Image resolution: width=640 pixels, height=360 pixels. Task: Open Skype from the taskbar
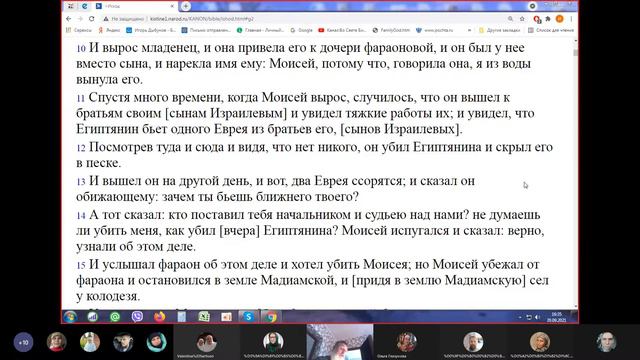click(x=248, y=317)
